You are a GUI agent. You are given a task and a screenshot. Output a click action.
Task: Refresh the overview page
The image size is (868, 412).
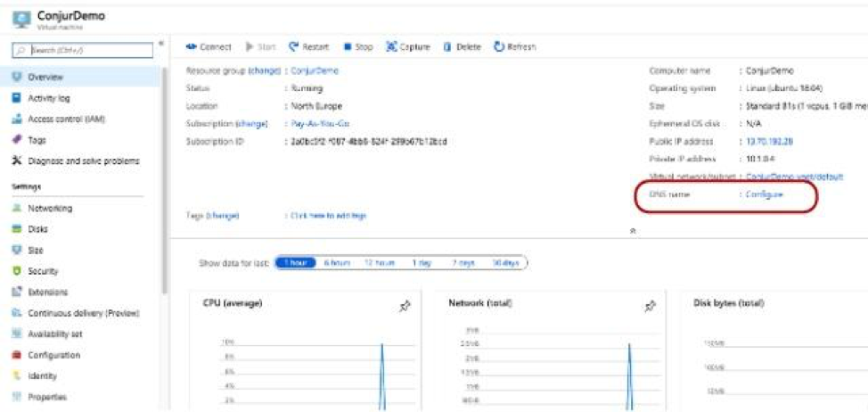pos(514,46)
